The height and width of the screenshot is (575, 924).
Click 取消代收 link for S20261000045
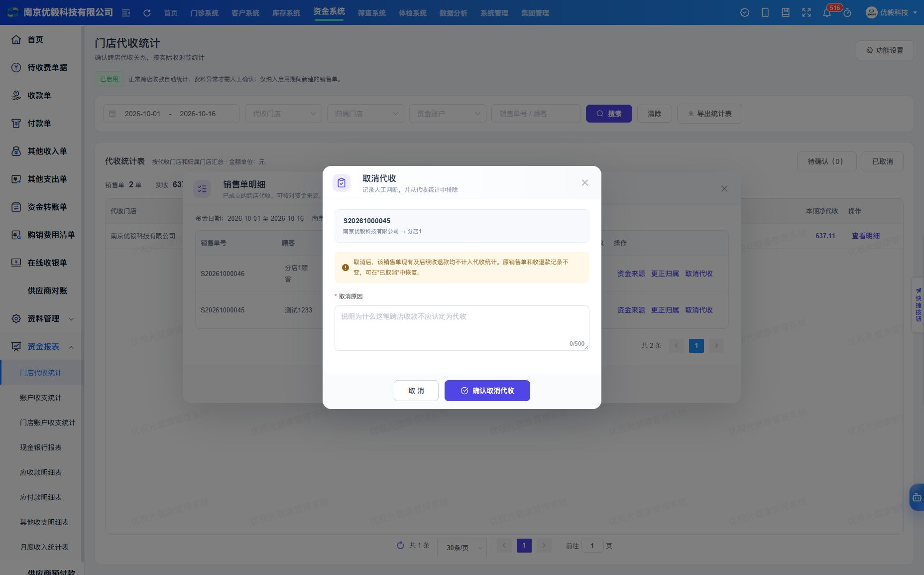coord(698,310)
